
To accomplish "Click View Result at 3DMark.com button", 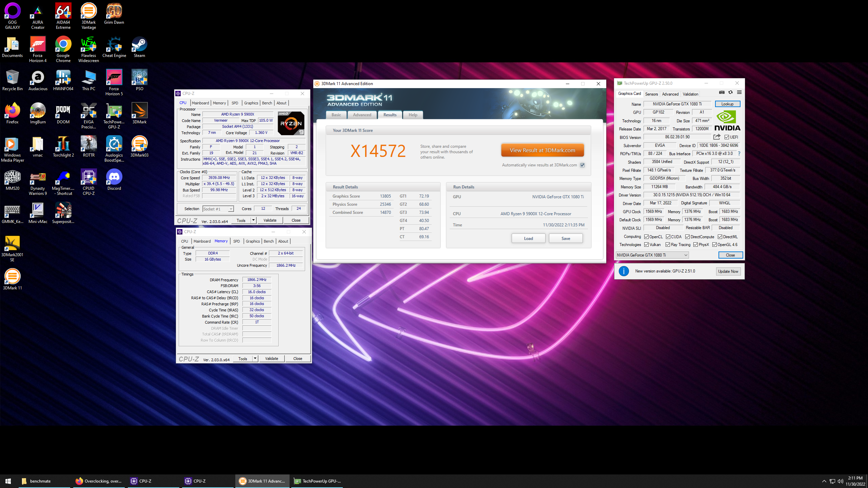I will pos(542,150).
